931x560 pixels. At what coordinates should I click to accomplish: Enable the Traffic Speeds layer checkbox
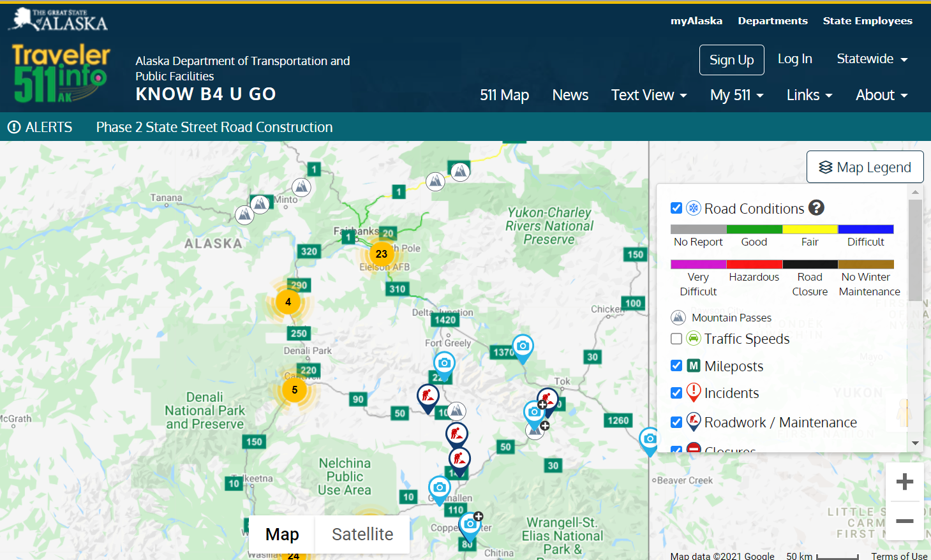676,339
